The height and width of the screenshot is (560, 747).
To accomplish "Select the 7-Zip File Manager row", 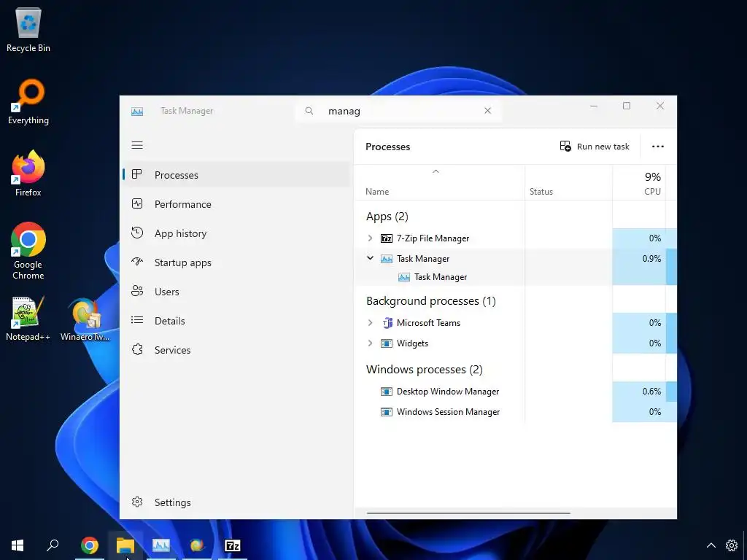I will [x=516, y=238].
